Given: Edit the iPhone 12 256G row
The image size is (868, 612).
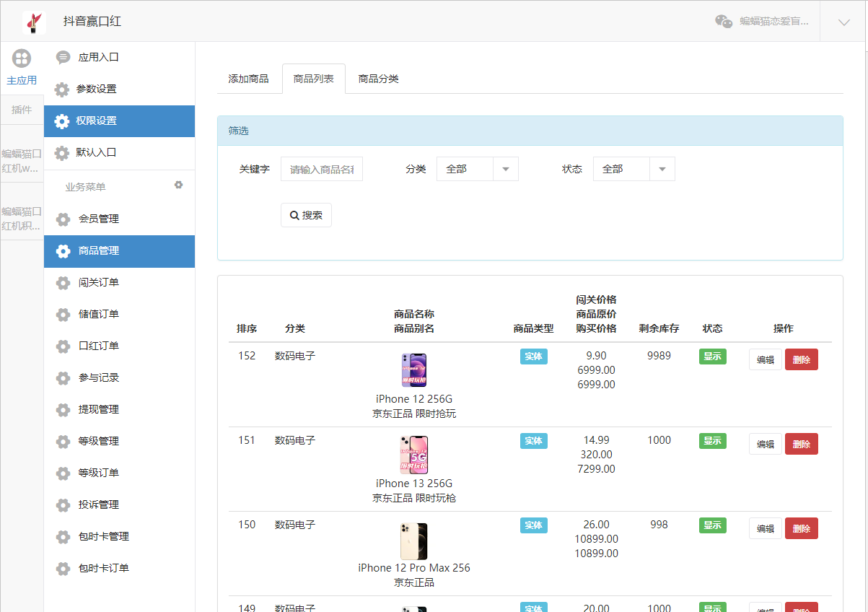Looking at the screenshot, I should click(x=766, y=359).
